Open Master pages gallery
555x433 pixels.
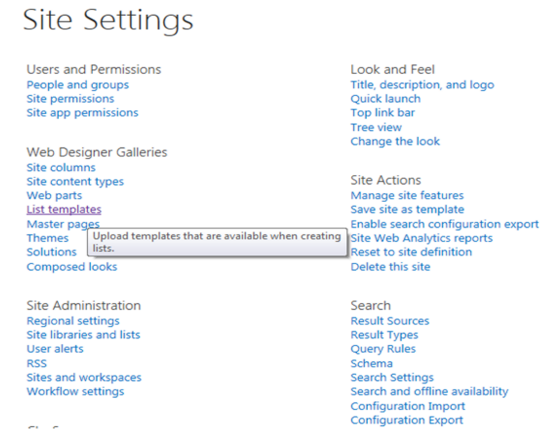tap(63, 224)
